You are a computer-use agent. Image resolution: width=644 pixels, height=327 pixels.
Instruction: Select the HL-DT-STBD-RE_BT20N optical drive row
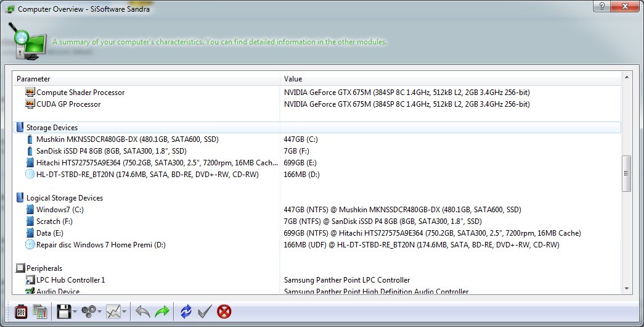click(x=317, y=175)
